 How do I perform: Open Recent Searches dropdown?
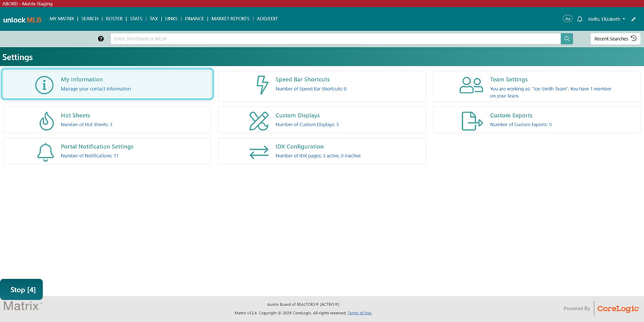615,39
